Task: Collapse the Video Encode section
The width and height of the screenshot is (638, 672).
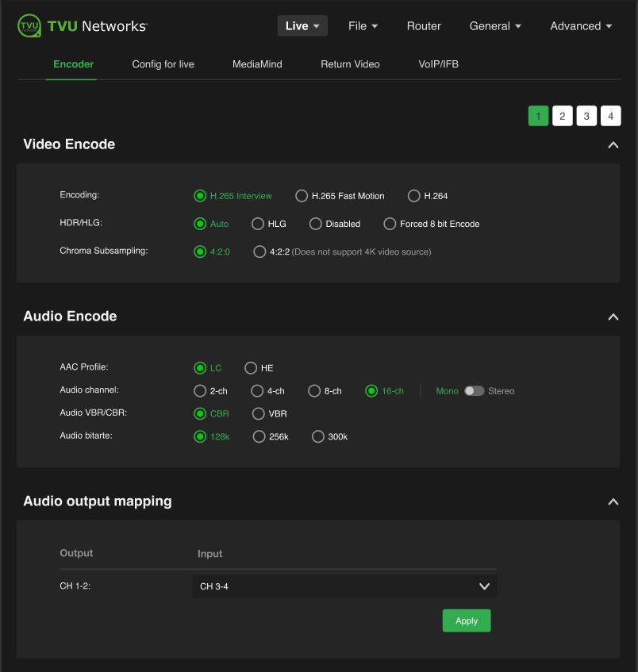Action: (612, 145)
